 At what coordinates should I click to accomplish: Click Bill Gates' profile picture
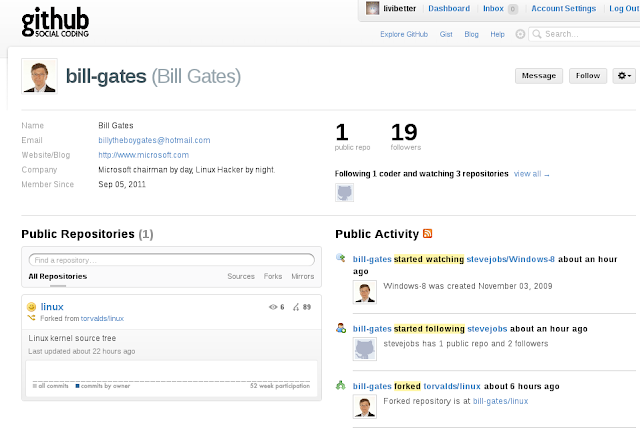point(39,75)
